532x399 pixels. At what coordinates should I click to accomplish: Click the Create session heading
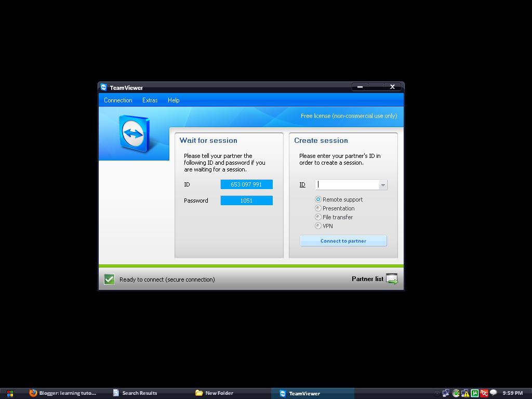click(x=321, y=140)
